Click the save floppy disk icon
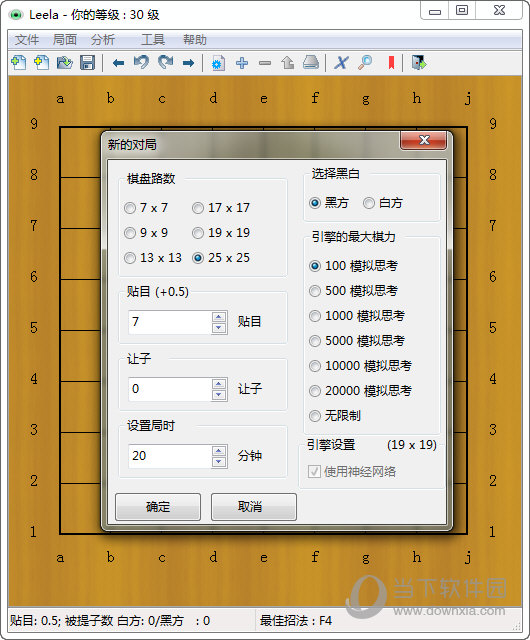Image resolution: width=530 pixels, height=640 pixels. pyautogui.click(x=87, y=63)
